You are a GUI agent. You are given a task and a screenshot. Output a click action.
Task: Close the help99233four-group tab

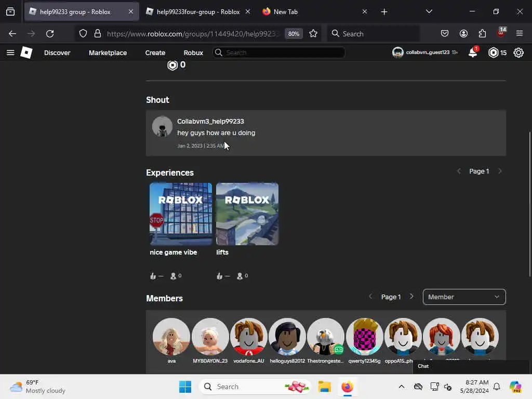tap(248, 12)
